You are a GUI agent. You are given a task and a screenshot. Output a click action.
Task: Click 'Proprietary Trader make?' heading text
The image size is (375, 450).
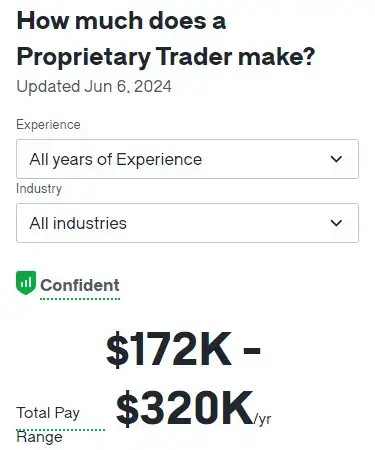click(166, 57)
